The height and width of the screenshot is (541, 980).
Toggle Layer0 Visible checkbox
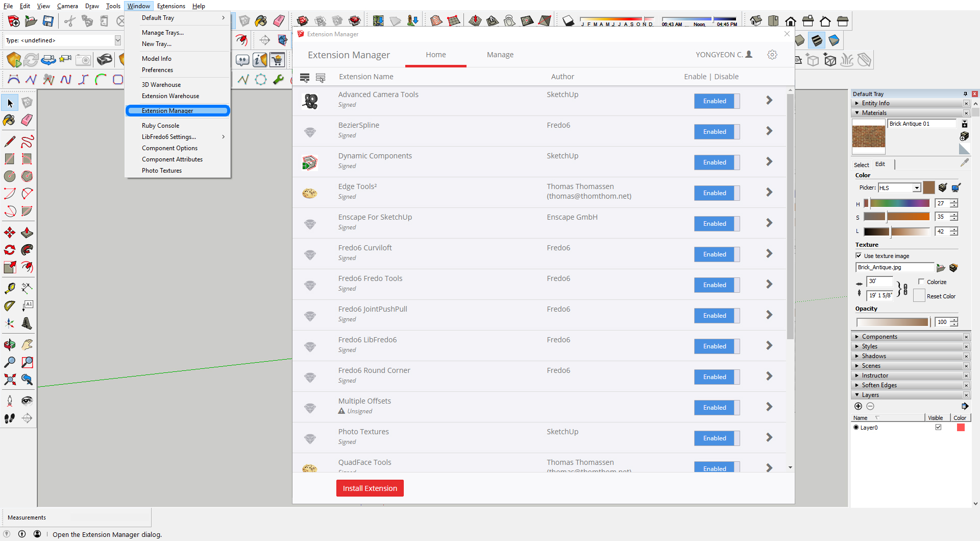[x=938, y=428]
